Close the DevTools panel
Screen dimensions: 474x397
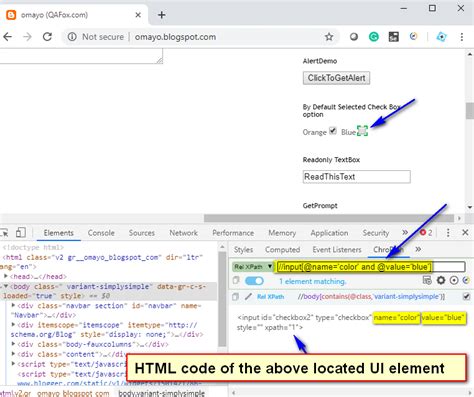tap(465, 232)
